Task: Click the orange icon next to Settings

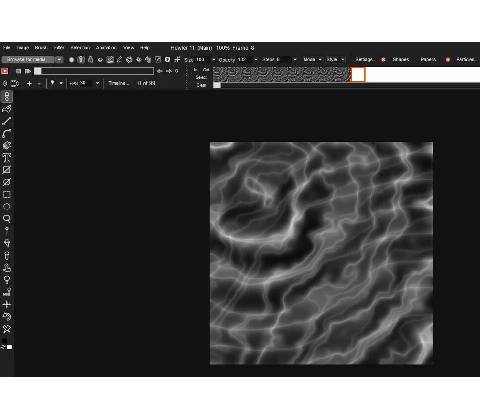Action: pos(383,60)
